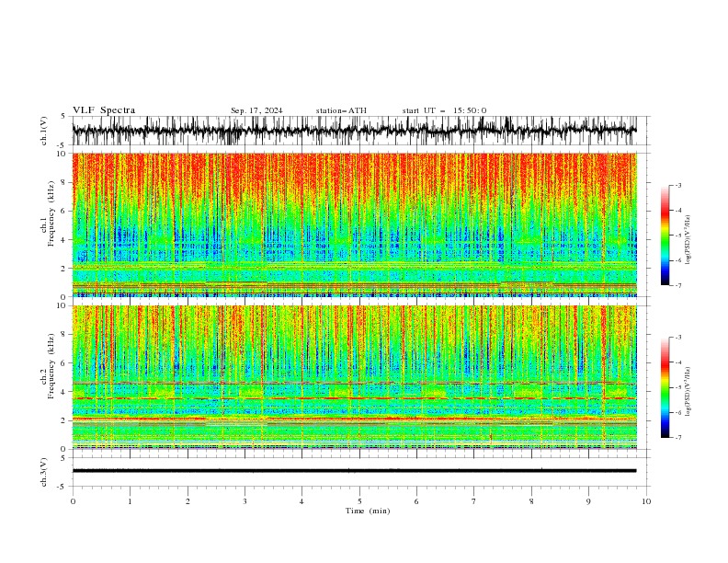Click the ch.2 frequency axis "2" tick label
Screen dimensions: 728x563
tap(65, 420)
